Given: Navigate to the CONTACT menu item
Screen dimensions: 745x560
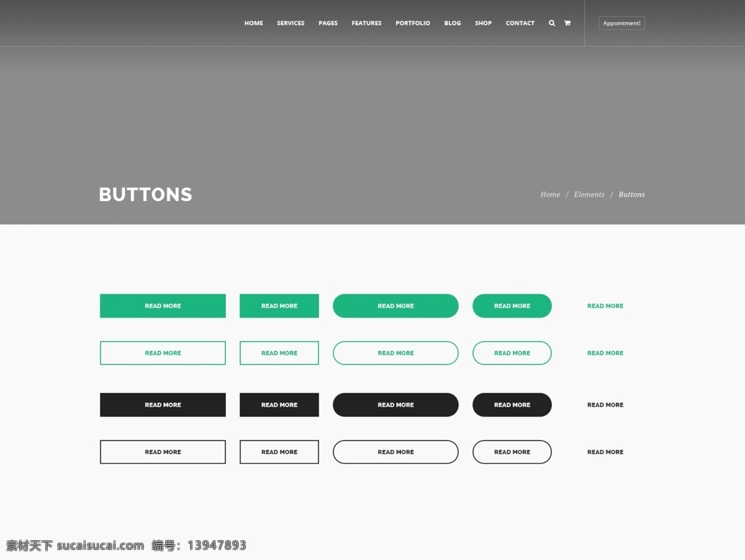Looking at the screenshot, I should pyautogui.click(x=520, y=23).
